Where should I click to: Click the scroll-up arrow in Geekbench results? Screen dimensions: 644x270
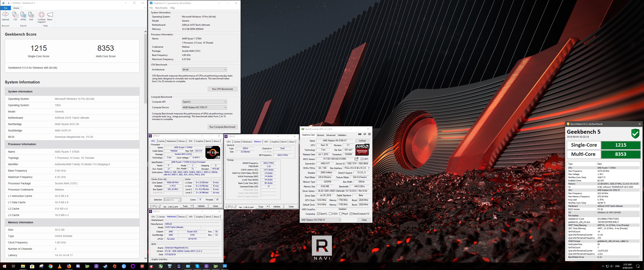point(145,31)
